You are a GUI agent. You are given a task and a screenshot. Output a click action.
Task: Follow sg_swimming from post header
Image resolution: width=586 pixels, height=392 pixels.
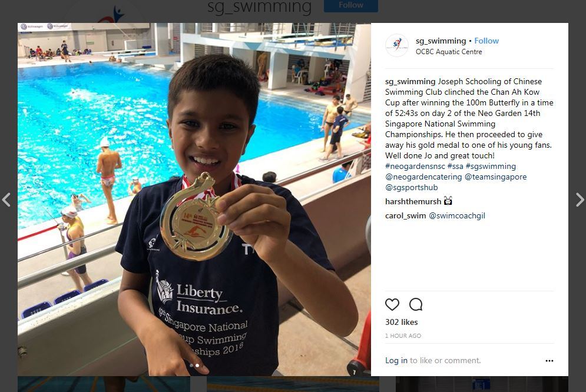pos(486,41)
